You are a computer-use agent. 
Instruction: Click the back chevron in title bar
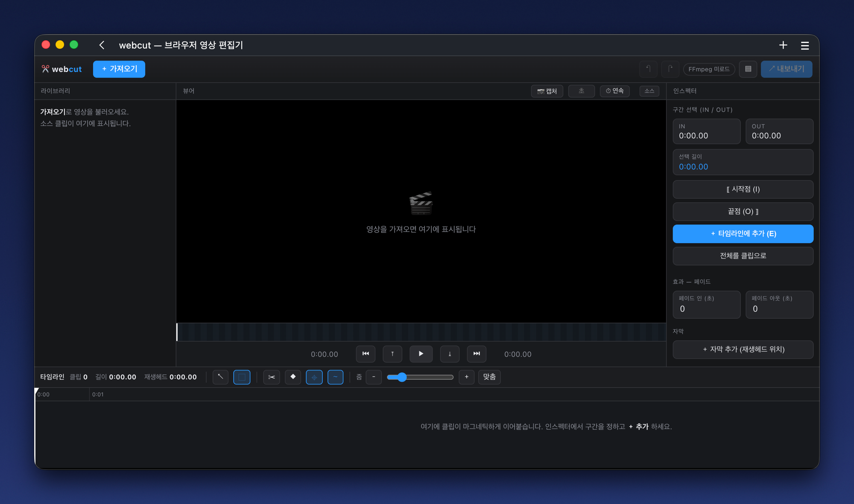pos(102,45)
